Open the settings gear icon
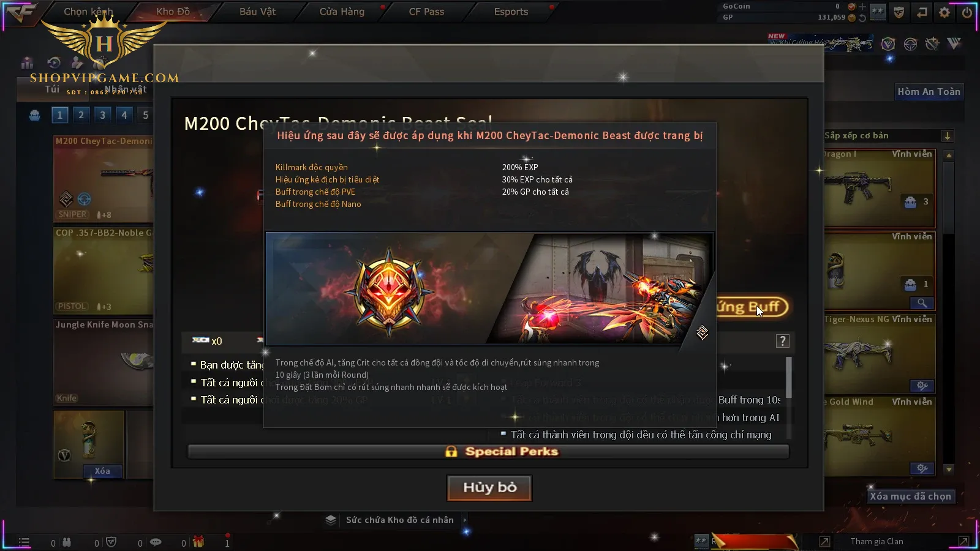The image size is (980, 551). [944, 12]
